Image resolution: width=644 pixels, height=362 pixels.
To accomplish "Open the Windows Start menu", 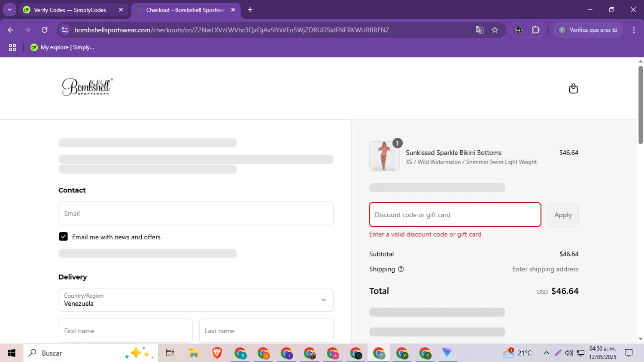I will click(12, 353).
